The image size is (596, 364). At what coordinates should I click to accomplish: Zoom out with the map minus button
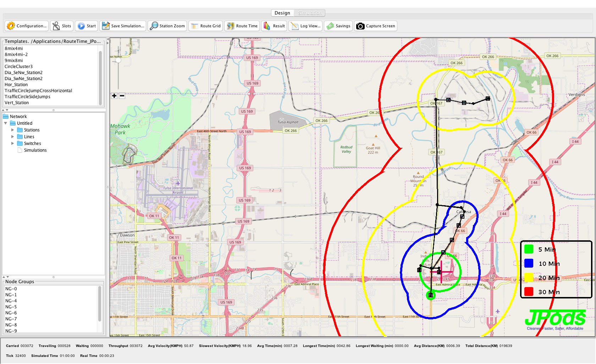click(x=122, y=96)
